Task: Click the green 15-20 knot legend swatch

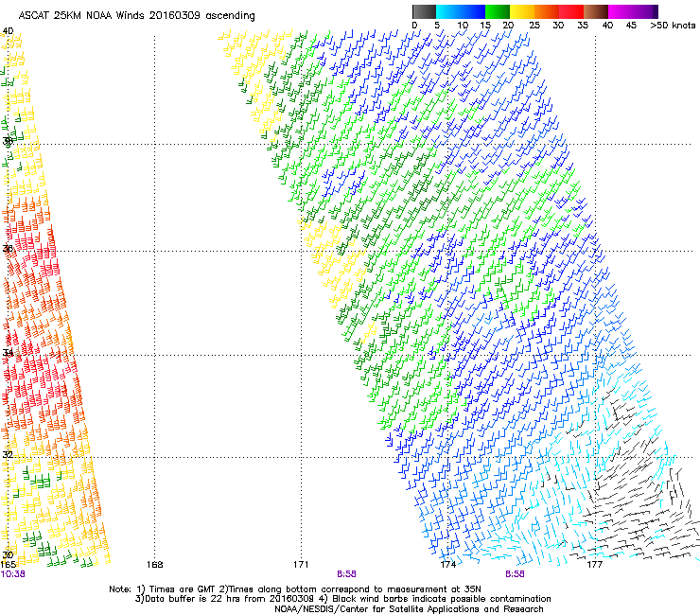Action: tap(498, 11)
